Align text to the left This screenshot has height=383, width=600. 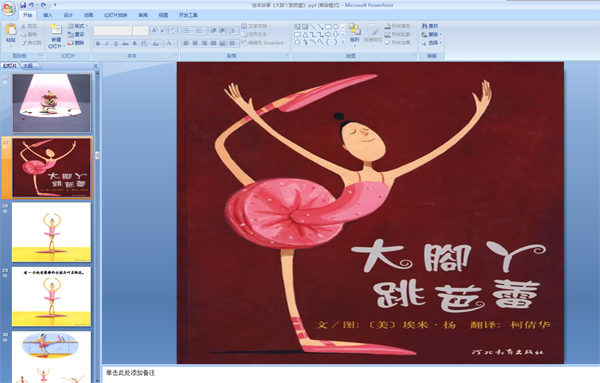(186, 43)
